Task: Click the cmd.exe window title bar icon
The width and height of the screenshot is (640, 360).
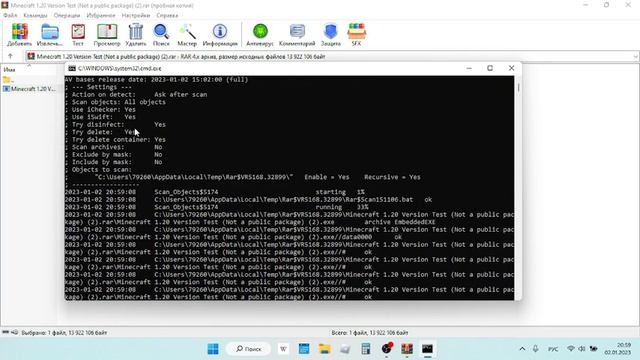Action: [x=72, y=69]
